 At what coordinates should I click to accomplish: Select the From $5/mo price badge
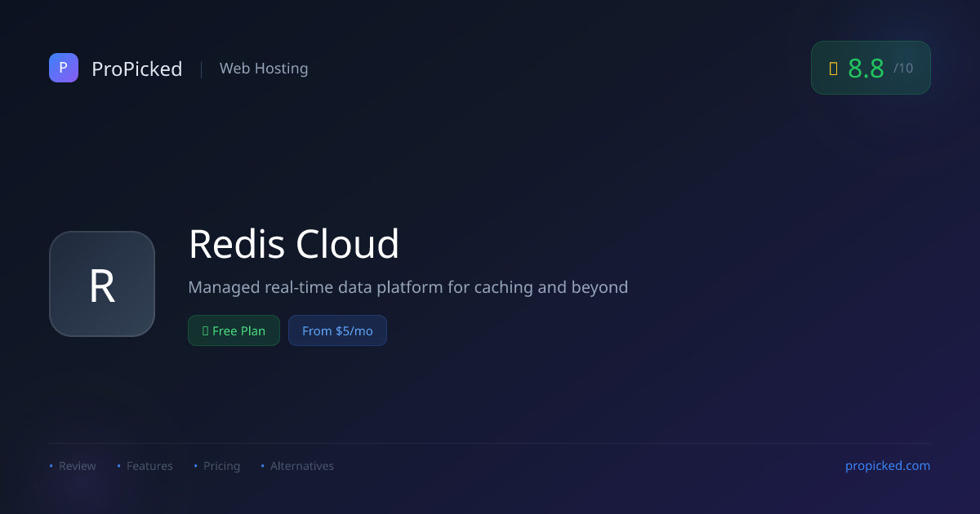coord(337,330)
